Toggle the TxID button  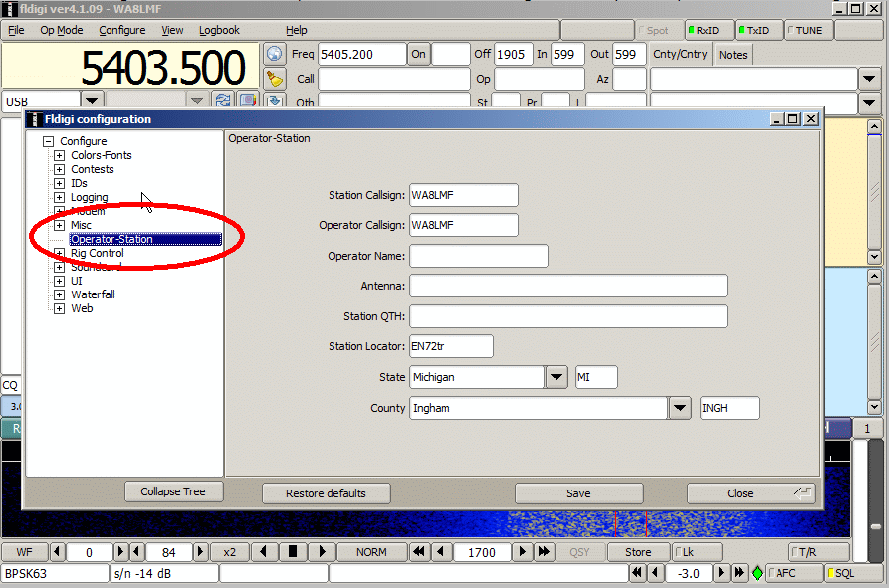coord(758,30)
